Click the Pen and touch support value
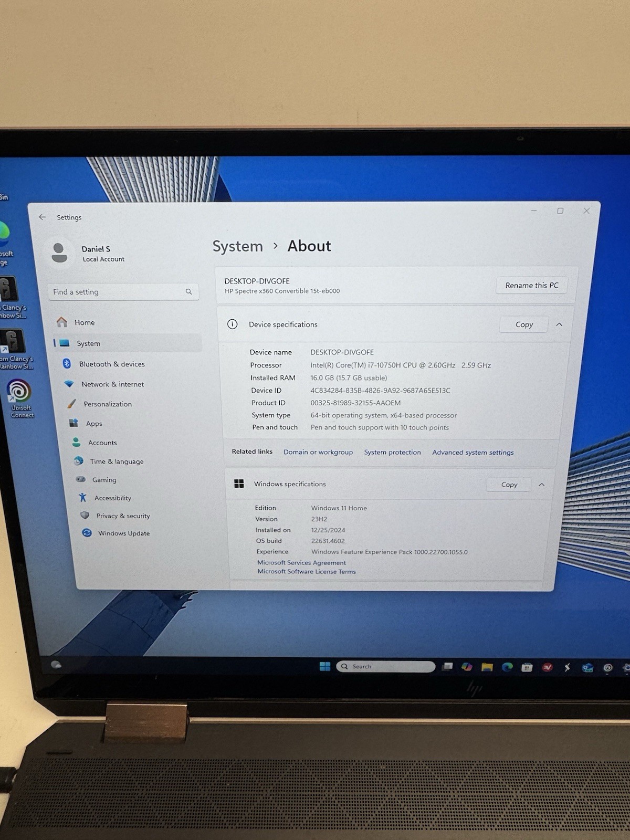The image size is (630, 840). coord(380,427)
